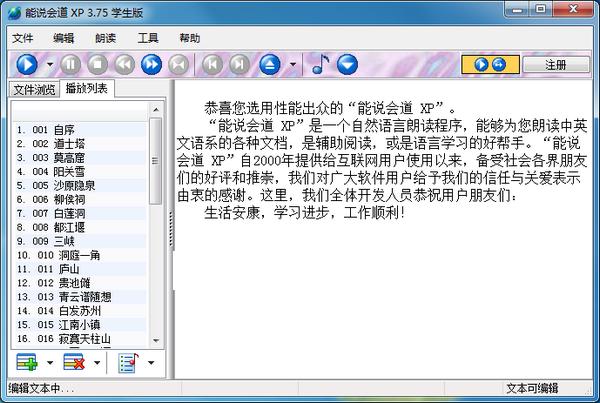Jump to previous track button
This screenshot has width=600, height=403.
click(212, 64)
